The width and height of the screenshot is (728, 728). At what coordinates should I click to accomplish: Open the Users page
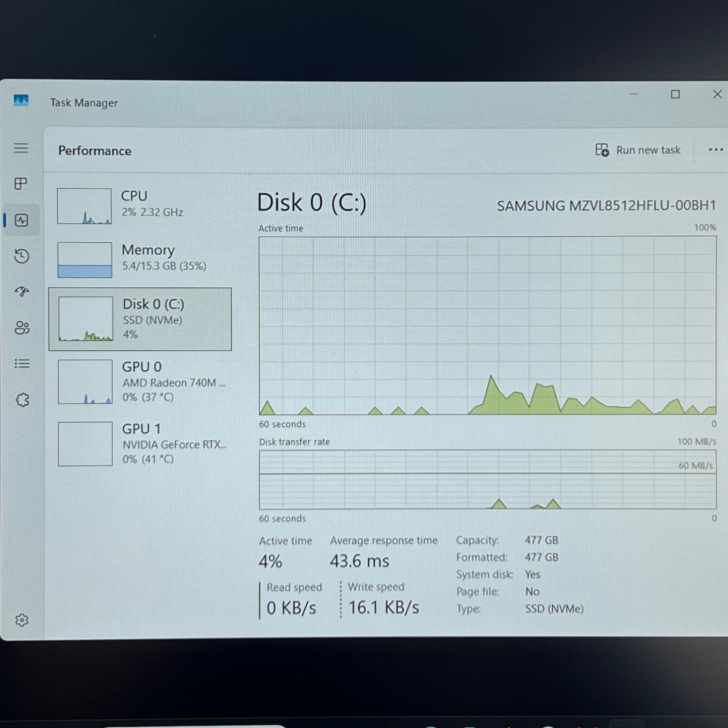(22, 328)
